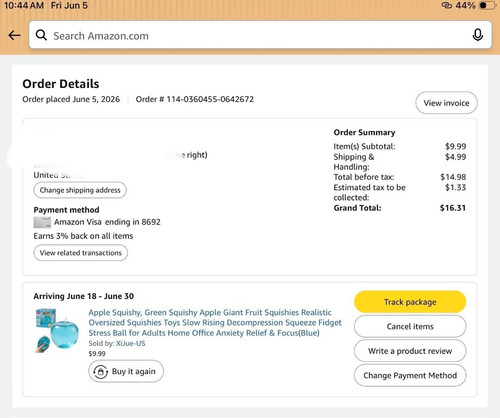Tap the Fri Jun 5 status bar date
Viewport: 500px width, 418px height.
69,5
